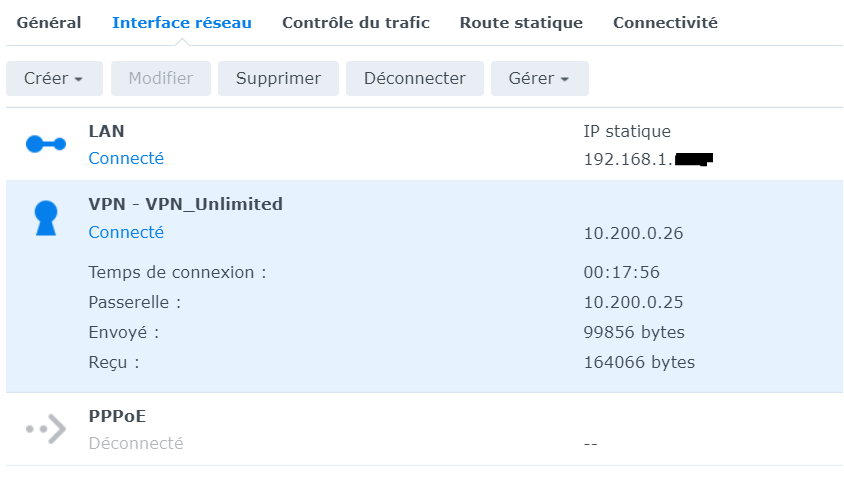The image size is (844, 478).
Task: Click the LAN network connection icon
Action: click(45, 144)
